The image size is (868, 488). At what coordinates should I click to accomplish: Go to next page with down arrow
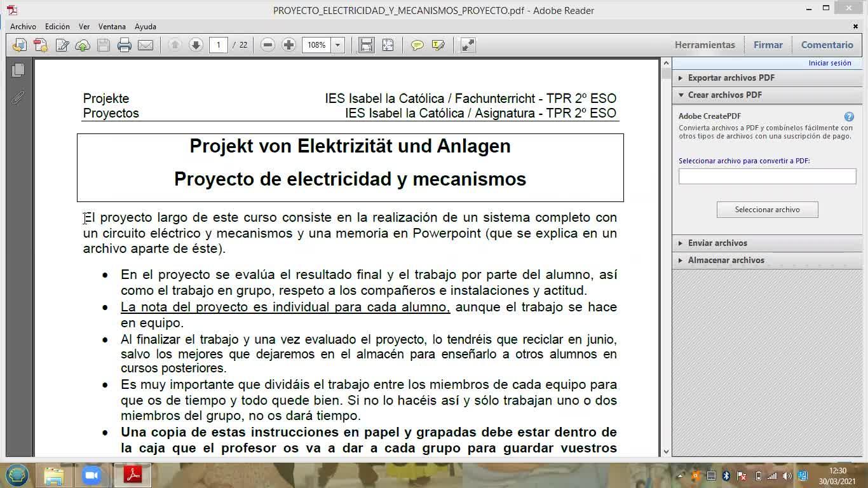pyautogui.click(x=196, y=45)
